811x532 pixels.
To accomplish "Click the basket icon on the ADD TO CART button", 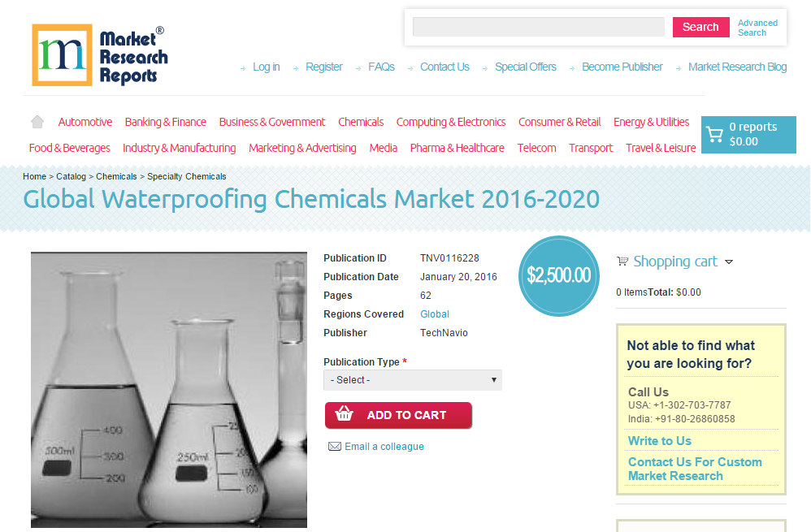I will click(x=345, y=415).
